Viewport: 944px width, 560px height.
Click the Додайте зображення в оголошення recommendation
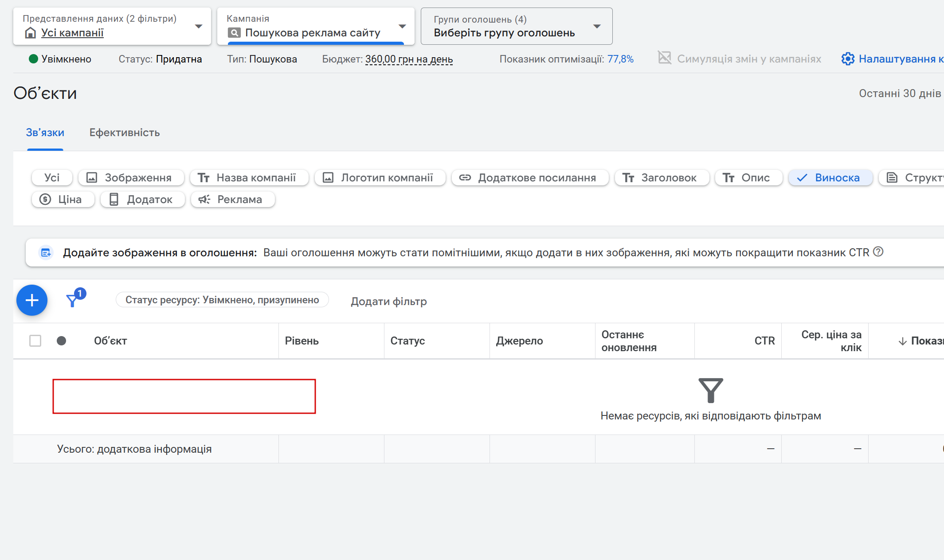pyautogui.click(x=485, y=252)
